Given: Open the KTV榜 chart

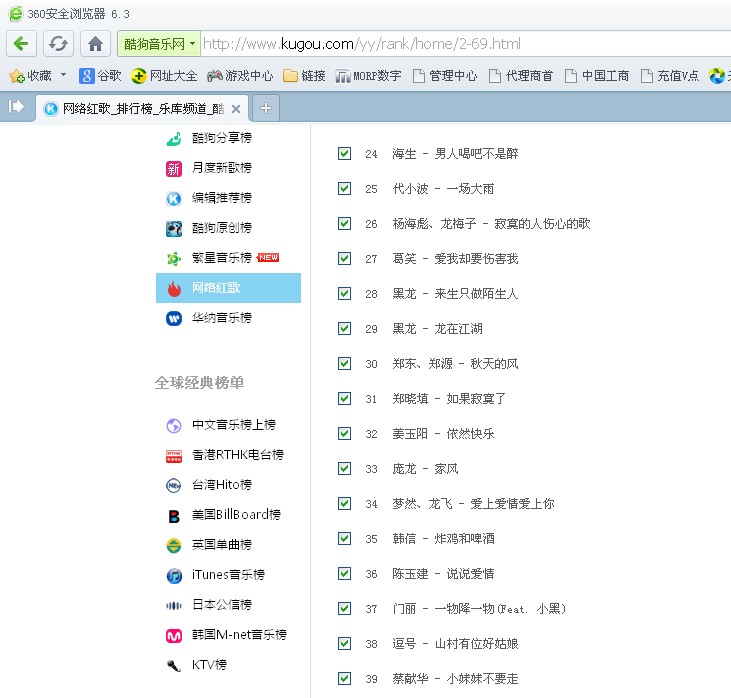Looking at the screenshot, I should (x=209, y=665).
